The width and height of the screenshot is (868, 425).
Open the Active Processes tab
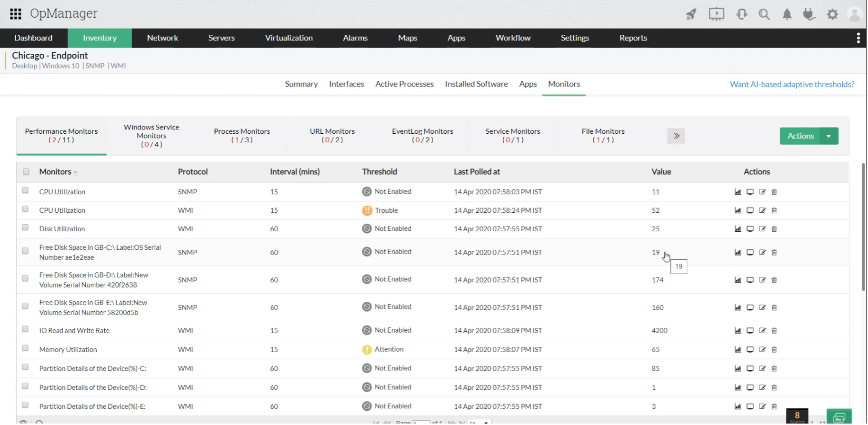pos(404,84)
